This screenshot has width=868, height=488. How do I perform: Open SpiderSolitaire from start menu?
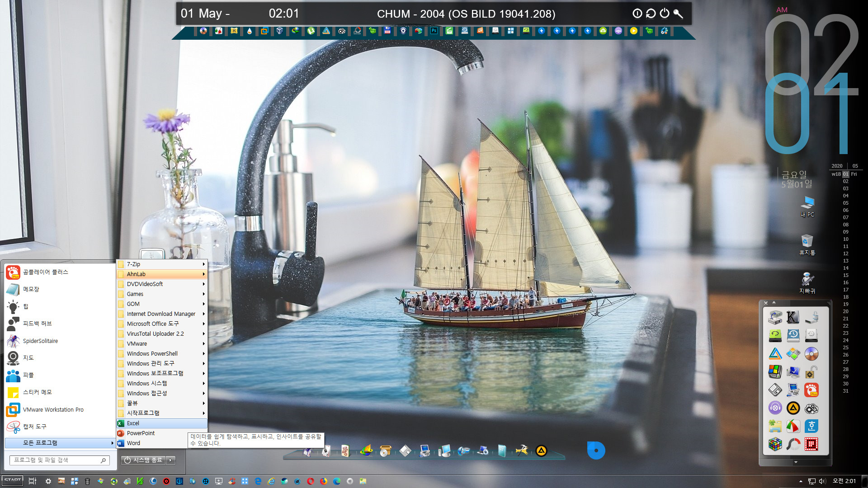[x=60, y=341]
